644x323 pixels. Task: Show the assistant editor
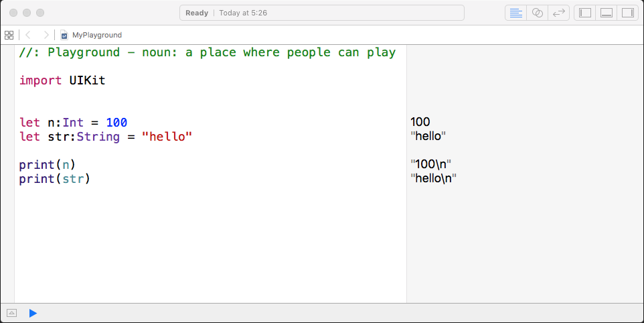[x=537, y=13]
